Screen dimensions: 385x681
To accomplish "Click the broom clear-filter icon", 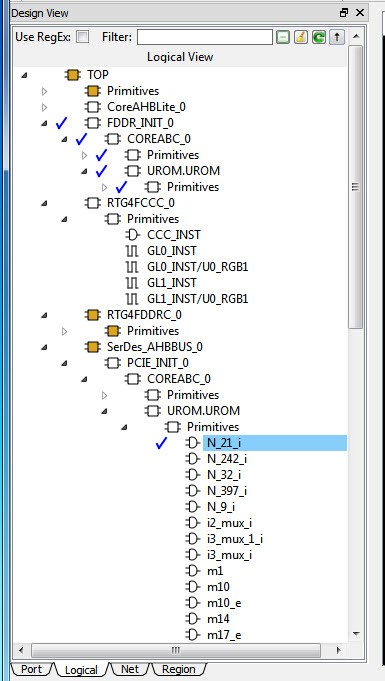I will click(x=301, y=37).
